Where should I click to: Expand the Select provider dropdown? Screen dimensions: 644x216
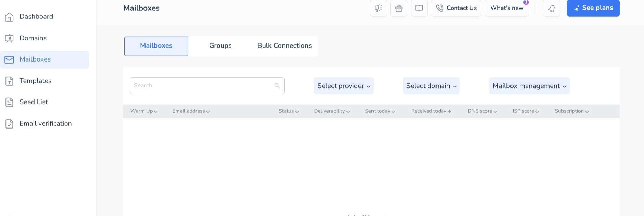pyautogui.click(x=343, y=86)
